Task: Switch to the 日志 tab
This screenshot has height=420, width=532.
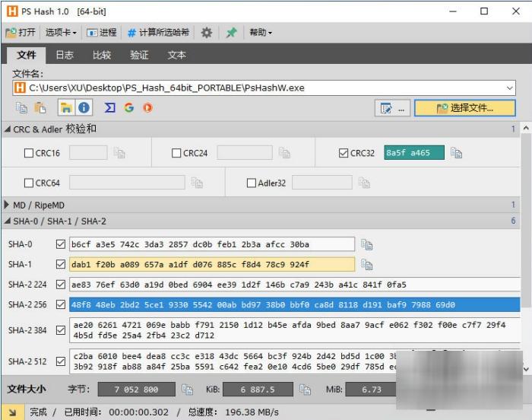Action: [x=65, y=55]
